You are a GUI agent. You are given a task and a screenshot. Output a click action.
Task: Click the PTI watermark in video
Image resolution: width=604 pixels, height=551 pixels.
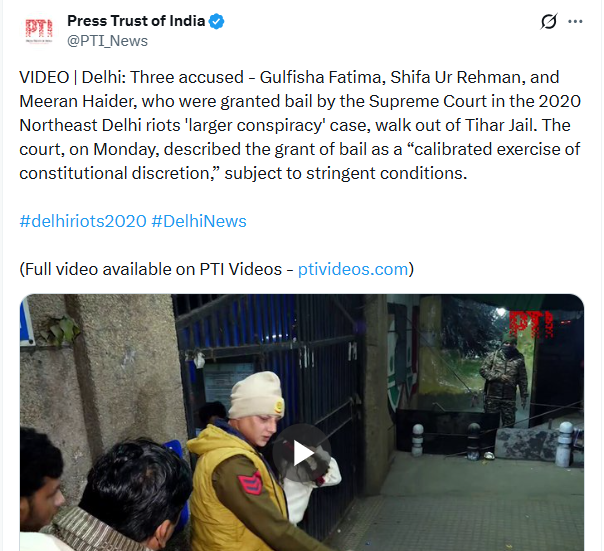tap(531, 324)
